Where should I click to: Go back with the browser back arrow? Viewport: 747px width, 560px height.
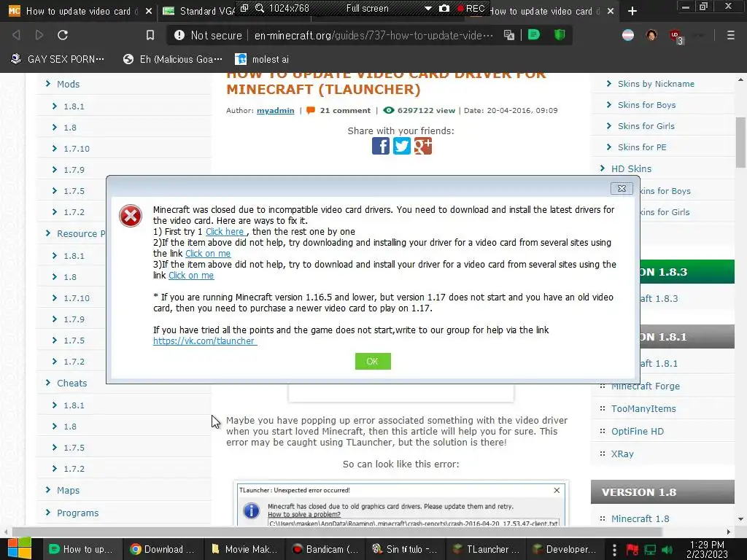pyautogui.click(x=16, y=35)
